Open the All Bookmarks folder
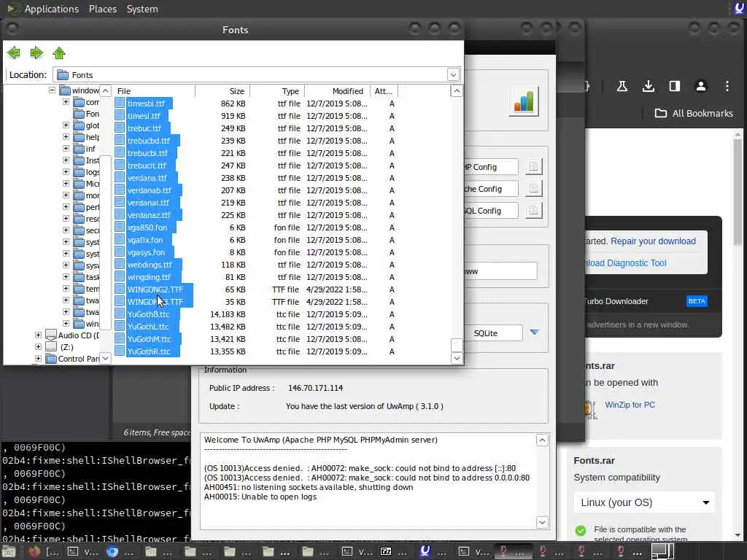This screenshot has height=560, width=747. [694, 113]
